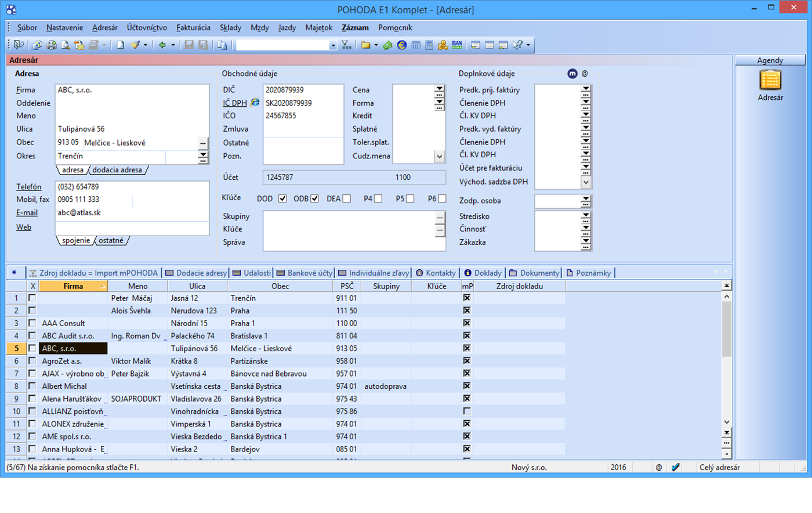Open the Predk. prij. faktúry dropdown
Viewport: 812px width, 513px height.
[586, 90]
